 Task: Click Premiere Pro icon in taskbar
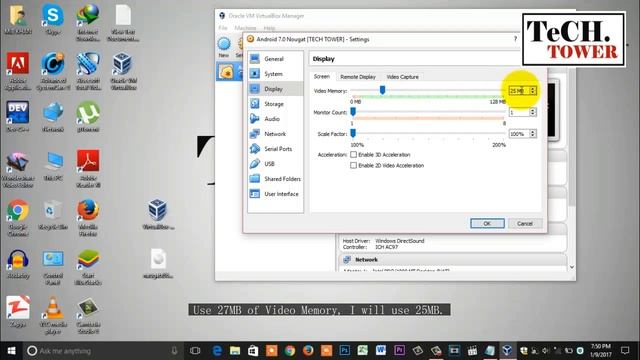(x=399, y=350)
